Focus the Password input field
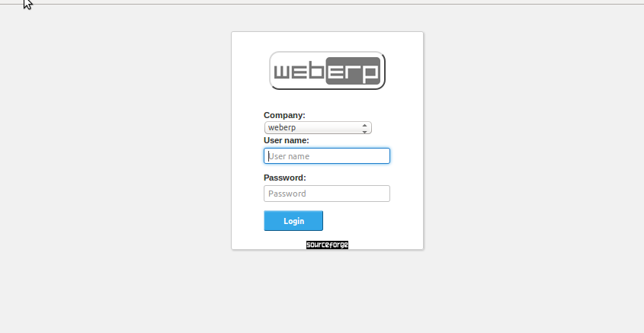Image resolution: width=644 pixels, height=333 pixels. (327, 194)
